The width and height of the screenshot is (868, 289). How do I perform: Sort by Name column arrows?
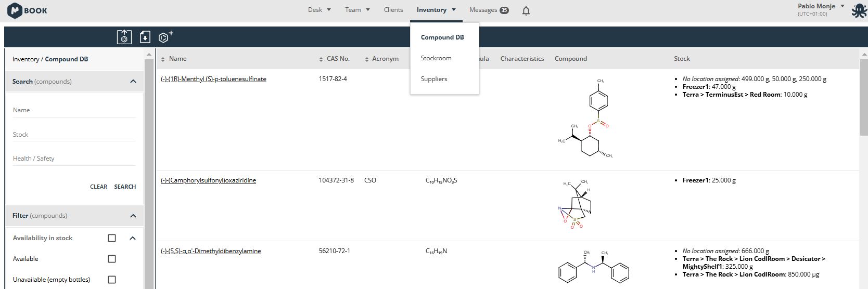pyautogui.click(x=162, y=59)
